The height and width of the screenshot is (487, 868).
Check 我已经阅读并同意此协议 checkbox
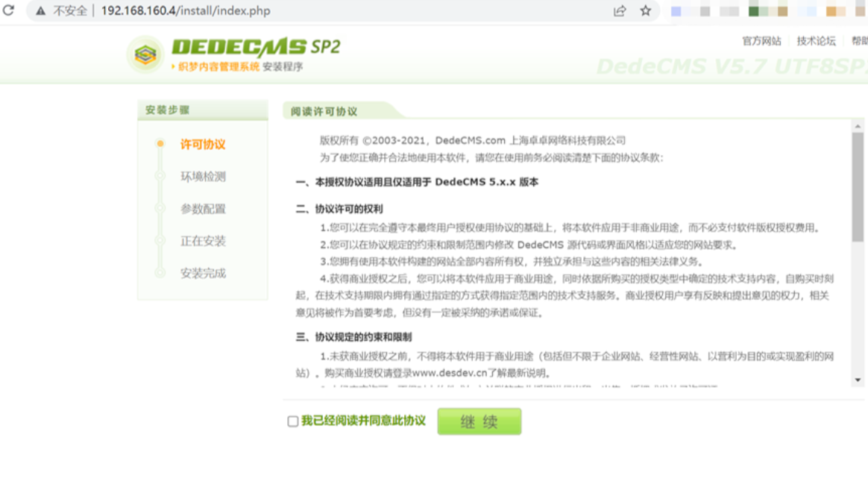pyautogui.click(x=293, y=421)
